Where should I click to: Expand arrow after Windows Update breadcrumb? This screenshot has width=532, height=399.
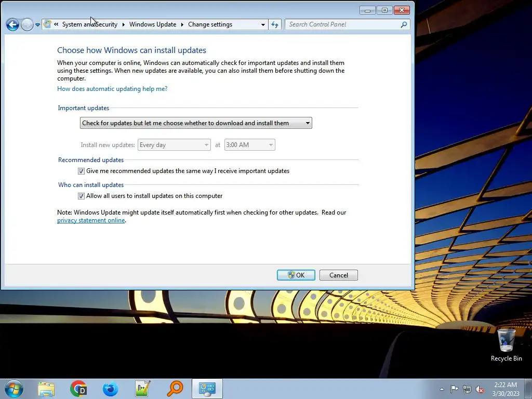(182, 24)
